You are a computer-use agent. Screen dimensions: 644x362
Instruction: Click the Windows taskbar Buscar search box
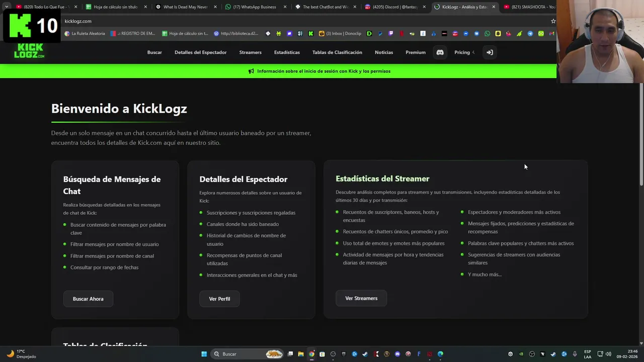[x=247, y=354]
